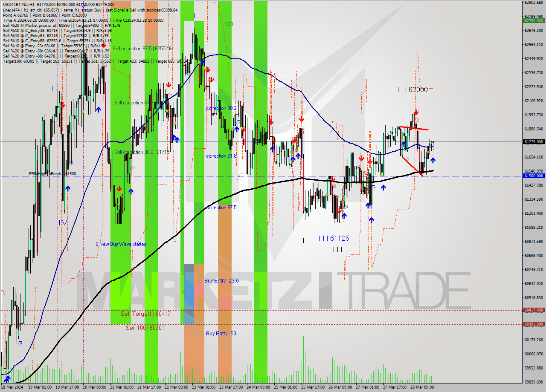Select the 62449.920 price axis value
The width and height of the screenshot is (546, 392).
pos(534,59)
